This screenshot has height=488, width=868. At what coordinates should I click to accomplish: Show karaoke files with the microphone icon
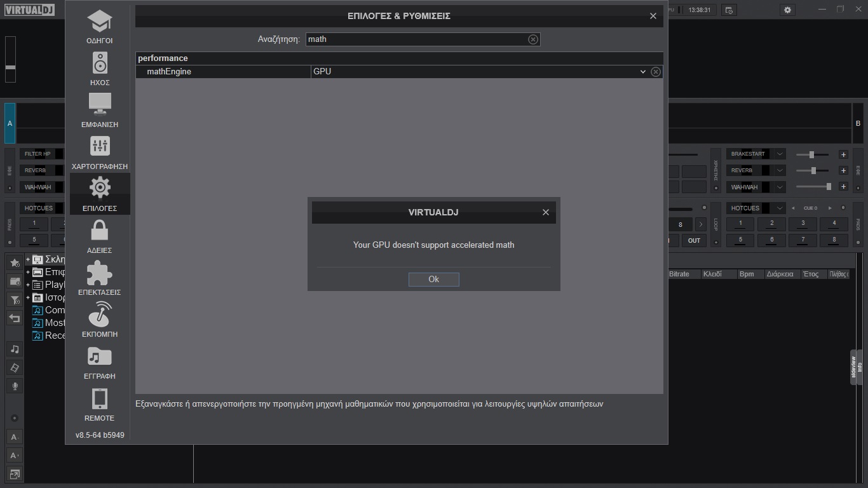(x=15, y=386)
